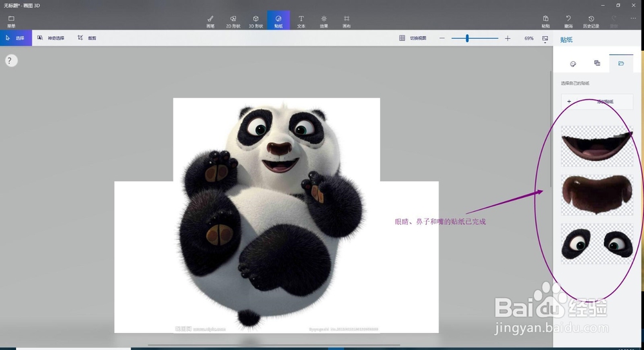
Task: Open the 3D 形状 shapes tool
Action: (256, 21)
